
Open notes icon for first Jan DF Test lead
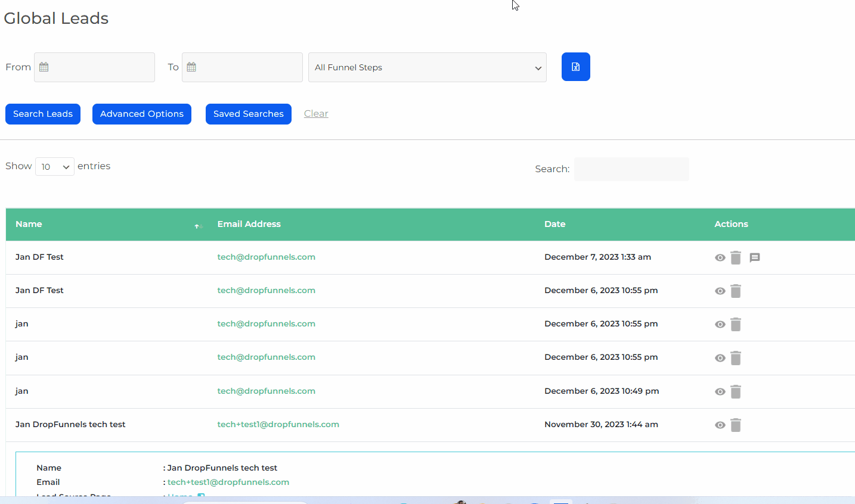point(754,257)
